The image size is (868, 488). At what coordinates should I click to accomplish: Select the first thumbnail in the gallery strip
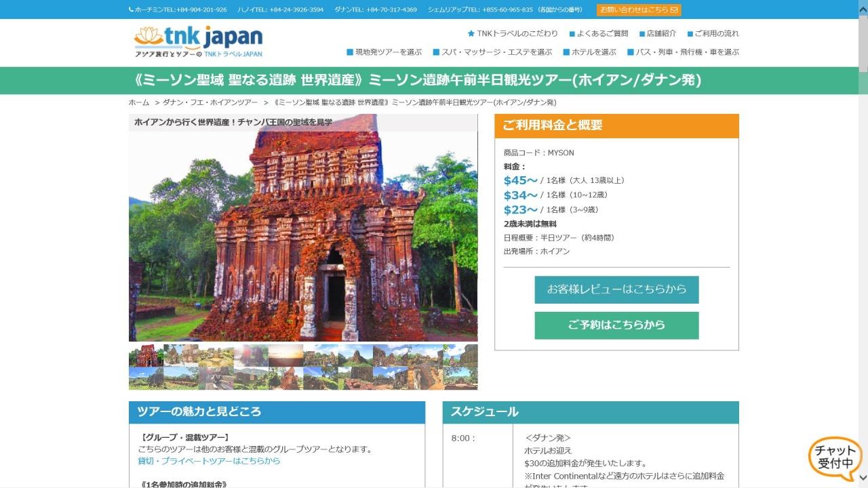[146, 355]
